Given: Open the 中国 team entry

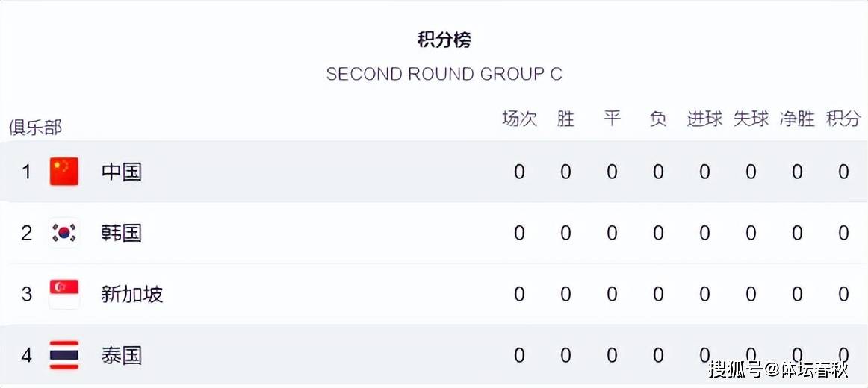Looking at the screenshot, I should 122,172.
